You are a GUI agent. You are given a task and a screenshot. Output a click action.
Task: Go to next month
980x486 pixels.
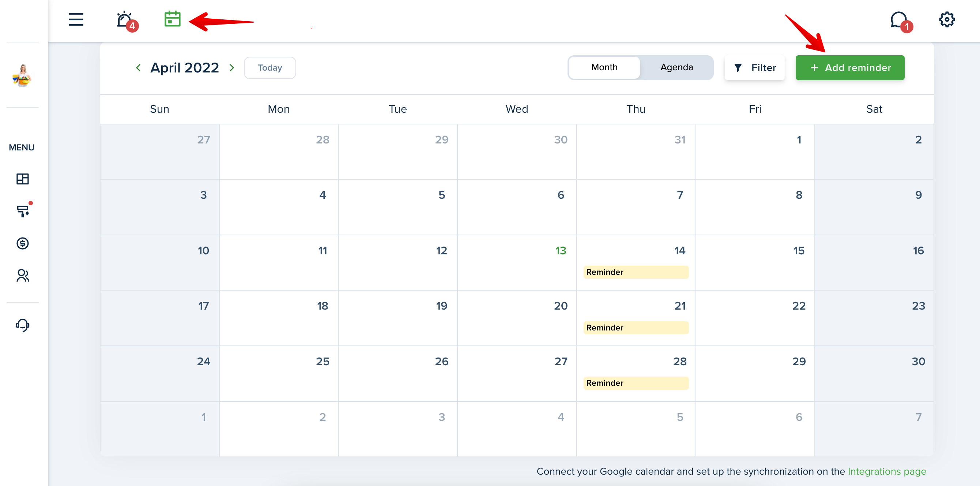click(x=231, y=67)
